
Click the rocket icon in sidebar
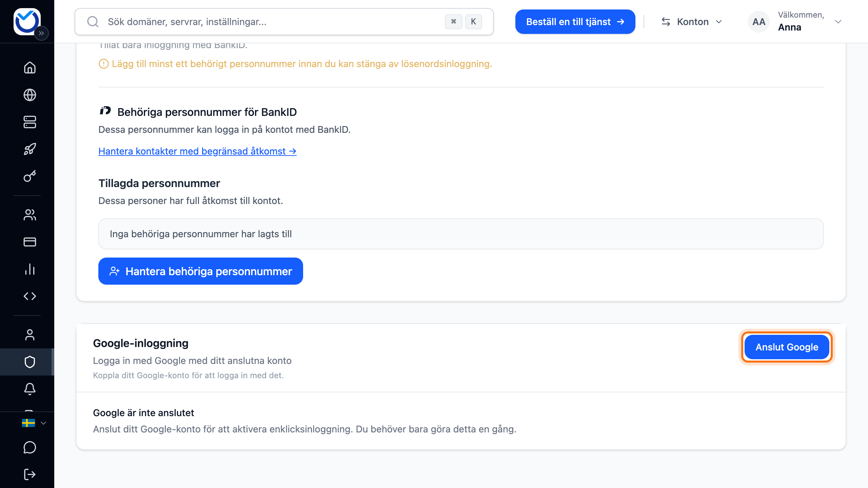coord(30,149)
